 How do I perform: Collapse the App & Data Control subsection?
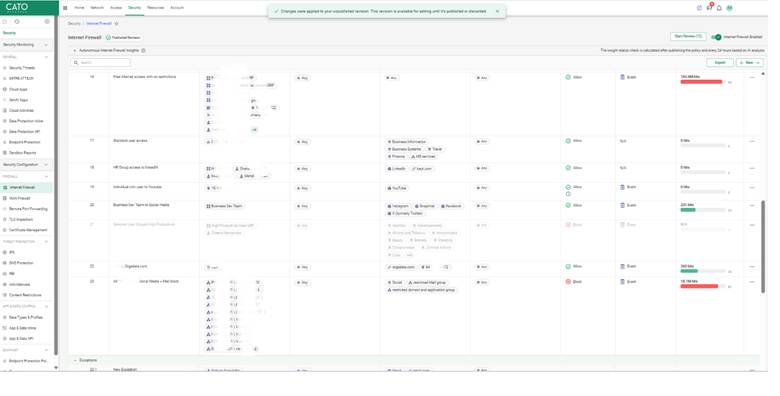pyautogui.click(x=46, y=306)
